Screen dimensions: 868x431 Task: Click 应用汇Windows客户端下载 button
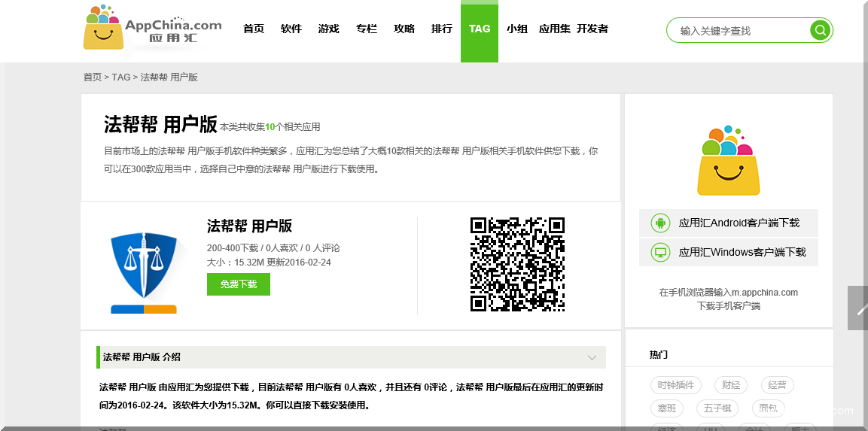[742, 252]
